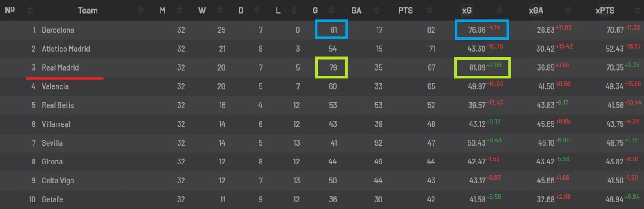Sort by wins using W column arrows
644x209 pixels.
click(220, 10)
